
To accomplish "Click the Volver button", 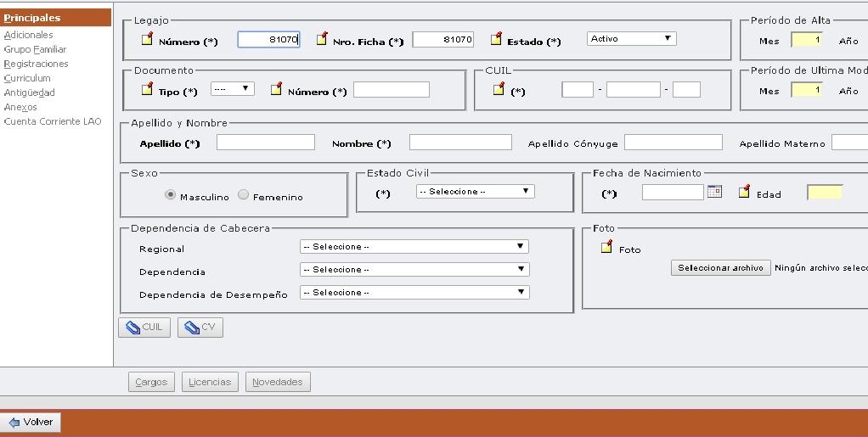I will point(31,422).
